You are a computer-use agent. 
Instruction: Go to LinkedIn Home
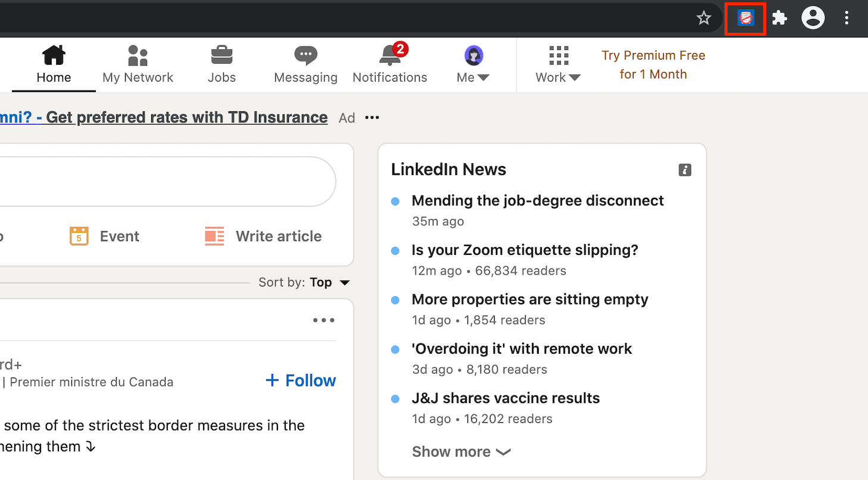(54, 65)
